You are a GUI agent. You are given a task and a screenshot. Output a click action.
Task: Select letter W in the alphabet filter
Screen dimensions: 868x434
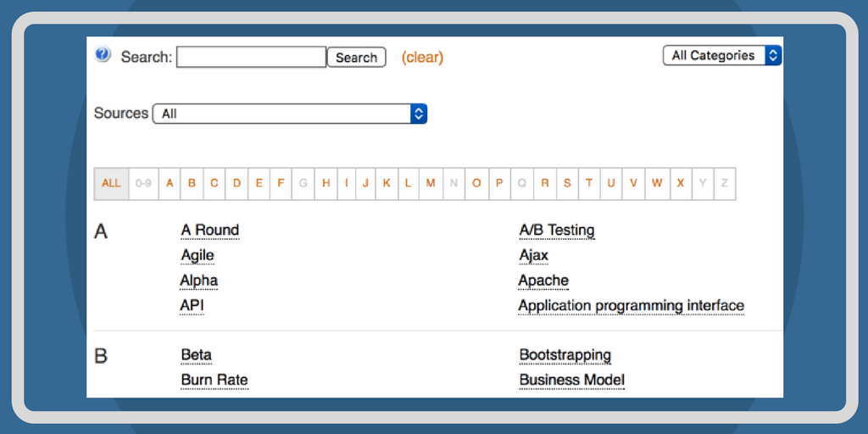(x=657, y=183)
